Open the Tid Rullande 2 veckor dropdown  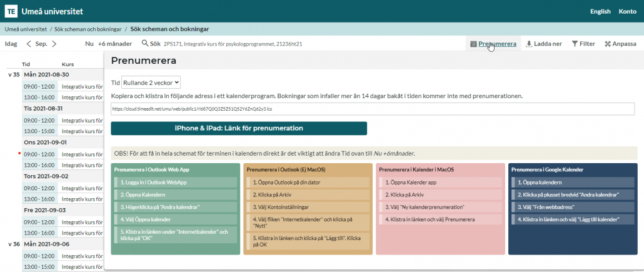point(151,82)
